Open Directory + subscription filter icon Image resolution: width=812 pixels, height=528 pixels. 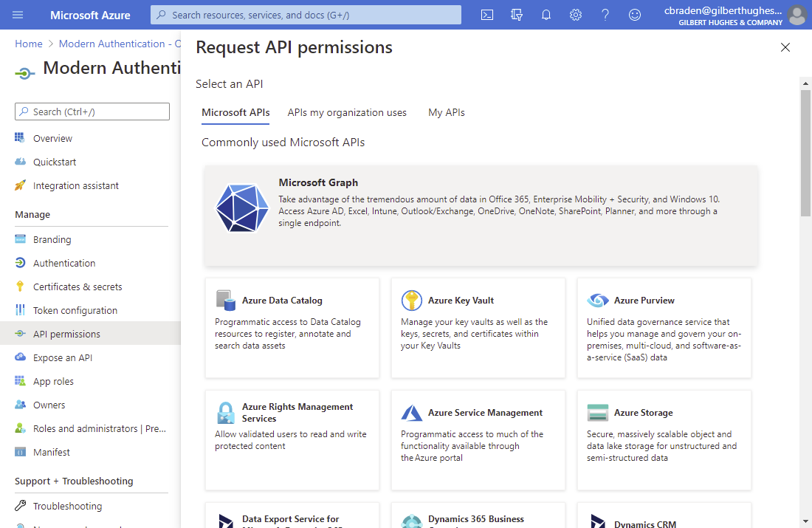(x=517, y=15)
